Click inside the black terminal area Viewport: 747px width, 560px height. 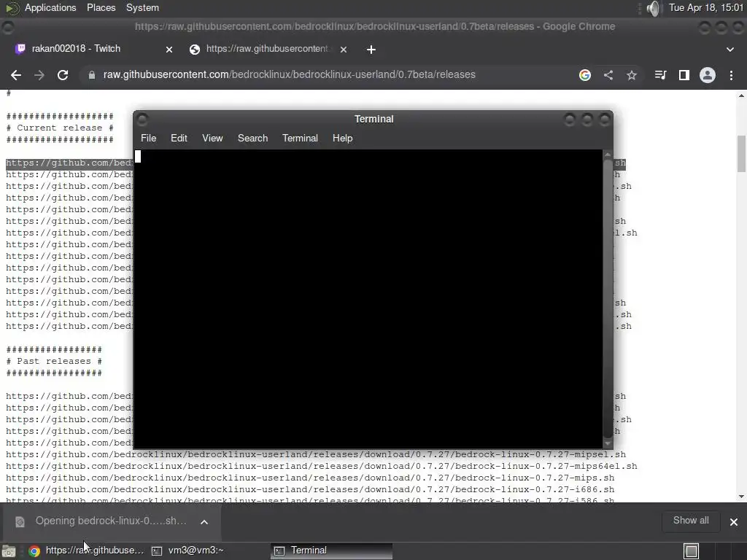(x=368, y=298)
